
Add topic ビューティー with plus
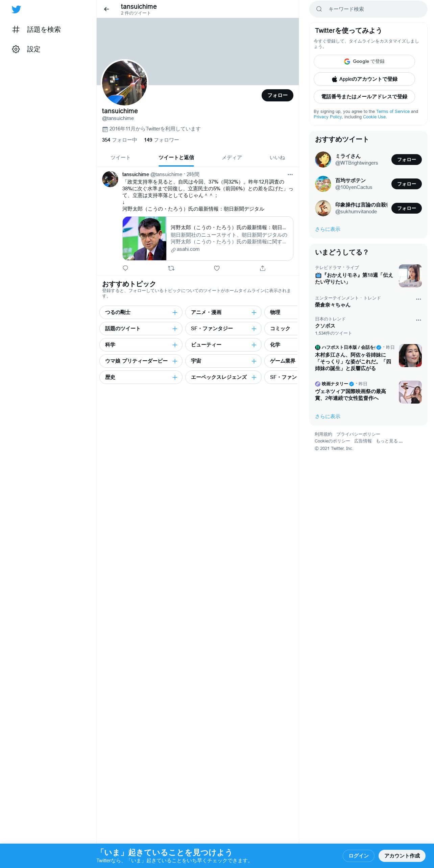coord(254,345)
